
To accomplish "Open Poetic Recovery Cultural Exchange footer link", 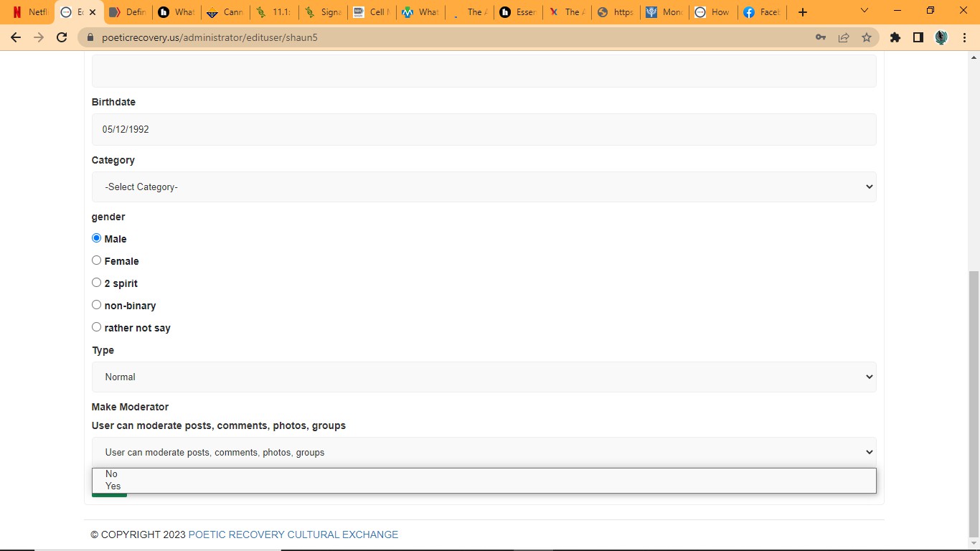I will click(x=293, y=534).
